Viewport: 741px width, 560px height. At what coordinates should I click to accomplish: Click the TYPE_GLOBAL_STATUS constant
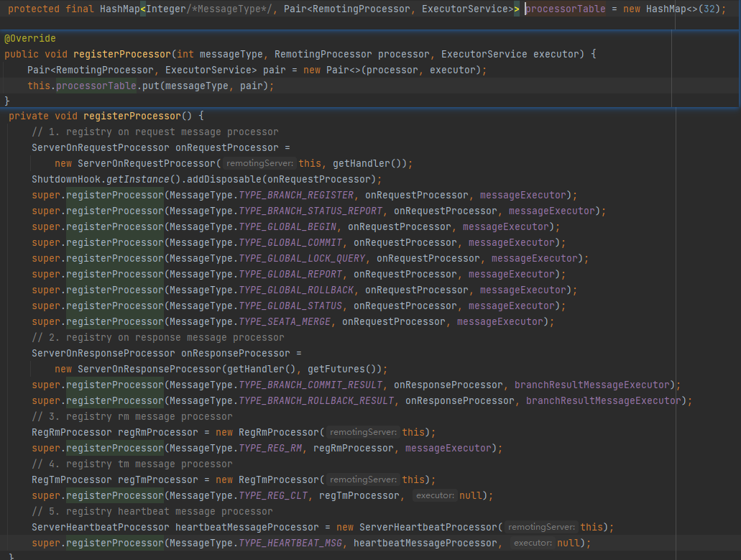(290, 306)
